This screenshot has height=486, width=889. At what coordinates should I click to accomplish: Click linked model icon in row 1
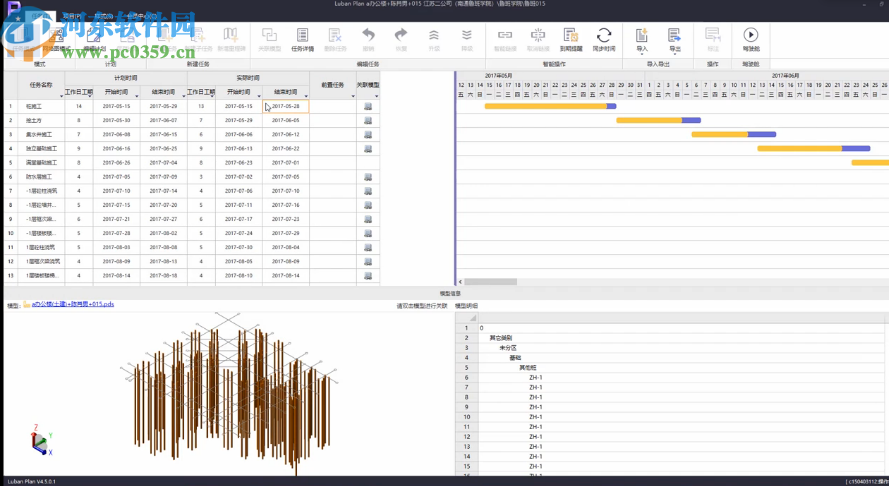coord(368,106)
